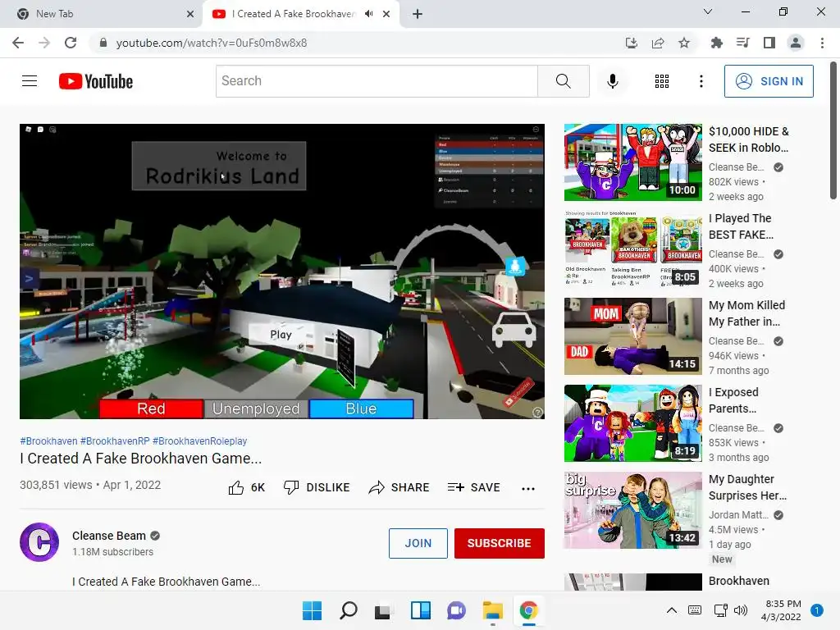Open Task View on the taskbar
The width and height of the screenshot is (840, 630).
point(382,610)
